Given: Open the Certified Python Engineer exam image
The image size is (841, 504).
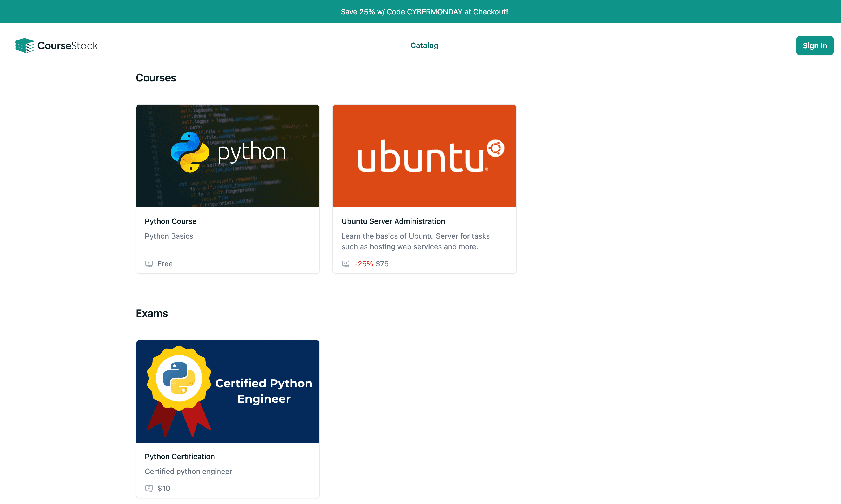Looking at the screenshot, I should tap(228, 391).
